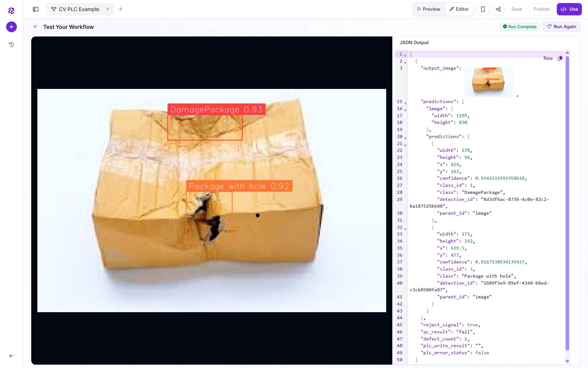Click the JSON scrollbar up arrow
The height and width of the screenshot is (368, 588).
coord(567,53)
